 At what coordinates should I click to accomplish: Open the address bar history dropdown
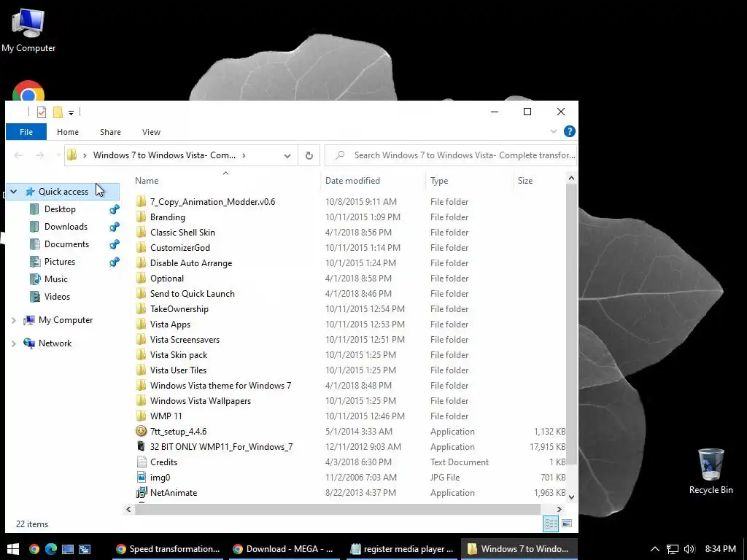(287, 156)
